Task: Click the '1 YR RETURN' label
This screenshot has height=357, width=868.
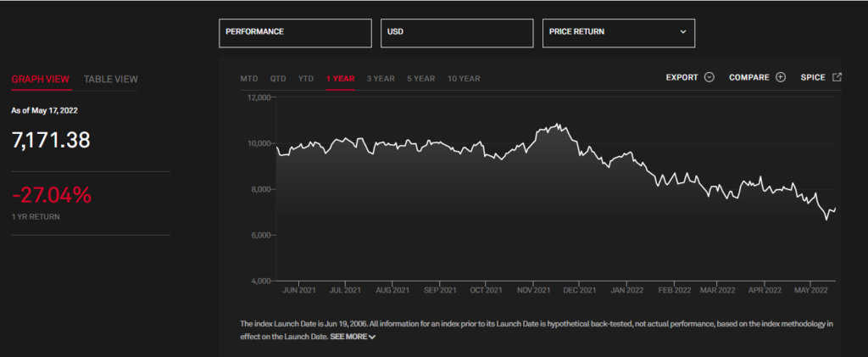Action: pyautogui.click(x=36, y=217)
